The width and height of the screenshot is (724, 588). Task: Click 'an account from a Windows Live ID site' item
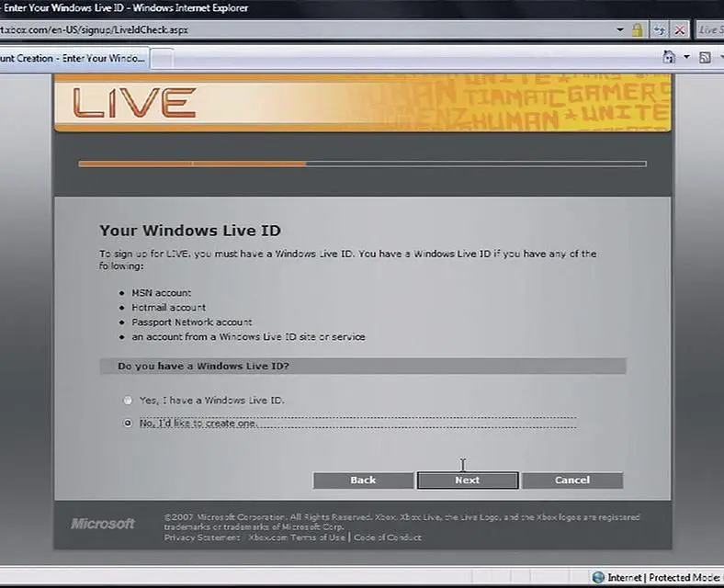click(248, 337)
